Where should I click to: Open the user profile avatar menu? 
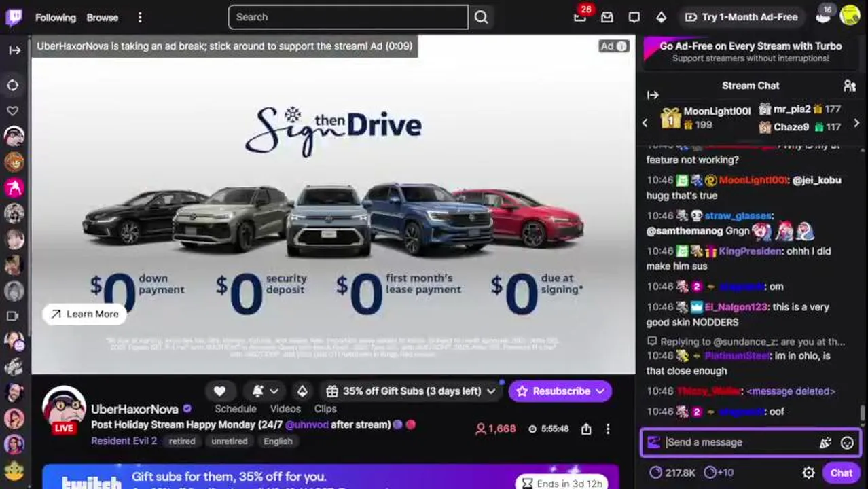point(850,16)
